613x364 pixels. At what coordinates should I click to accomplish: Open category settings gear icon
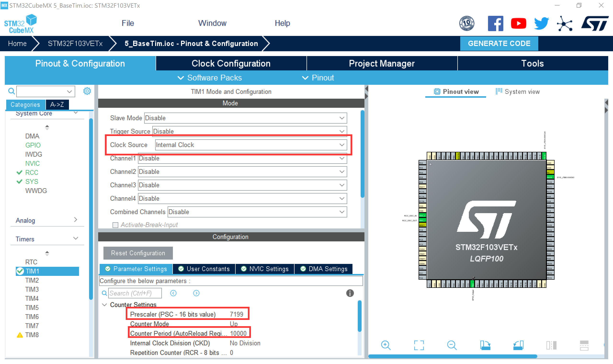[x=87, y=91]
